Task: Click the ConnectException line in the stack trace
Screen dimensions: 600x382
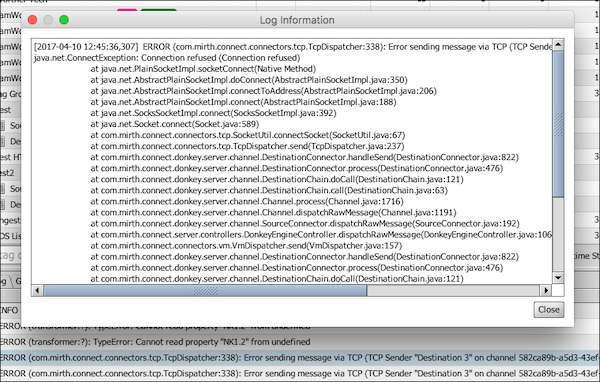Action: pyautogui.click(x=167, y=58)
